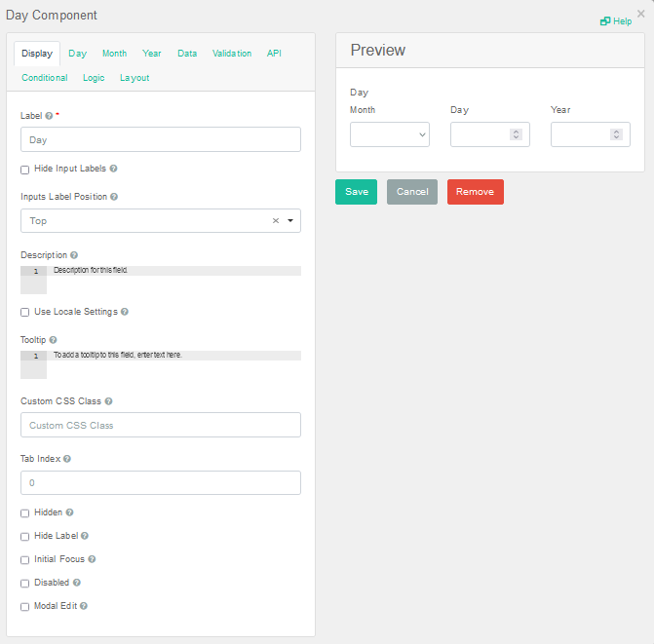Viewport: 654px width, 644px height.
Task: Click Inputs Label Position help icon
Action: coord(114,197)
